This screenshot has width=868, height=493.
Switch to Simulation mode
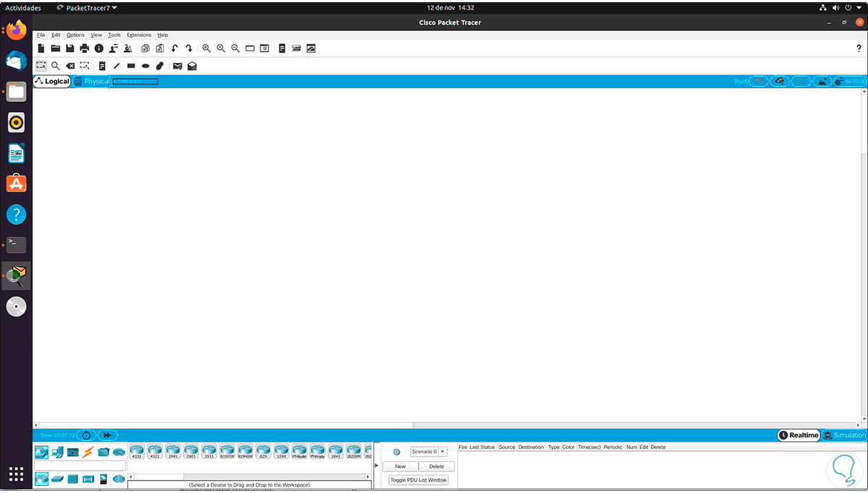pyautogui.click(x=844, y=435)
